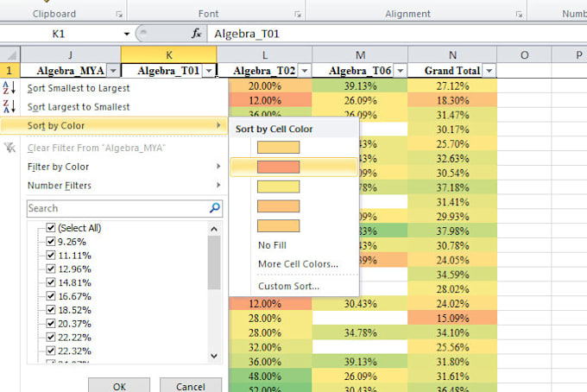Select column M header

point(360,55)
